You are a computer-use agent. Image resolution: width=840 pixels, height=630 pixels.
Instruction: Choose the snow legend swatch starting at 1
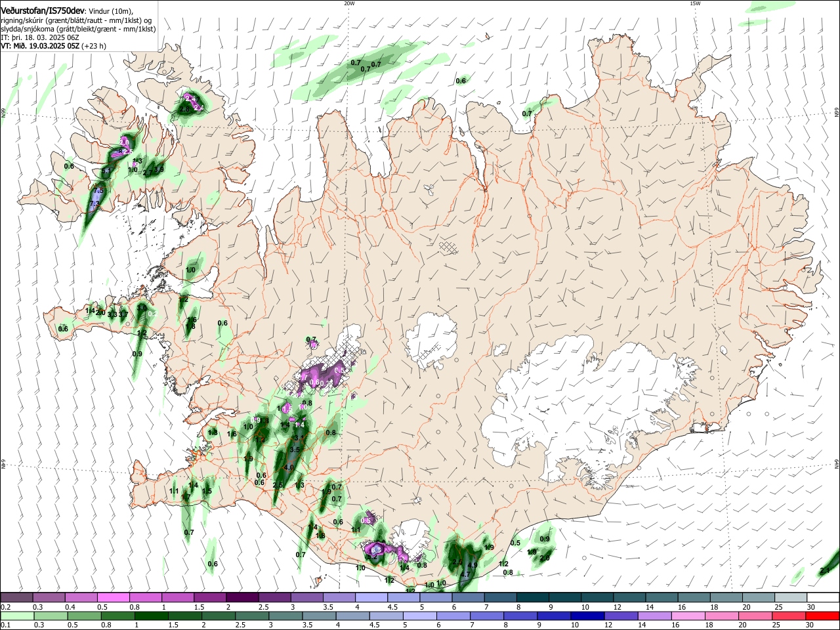[178, 597]
